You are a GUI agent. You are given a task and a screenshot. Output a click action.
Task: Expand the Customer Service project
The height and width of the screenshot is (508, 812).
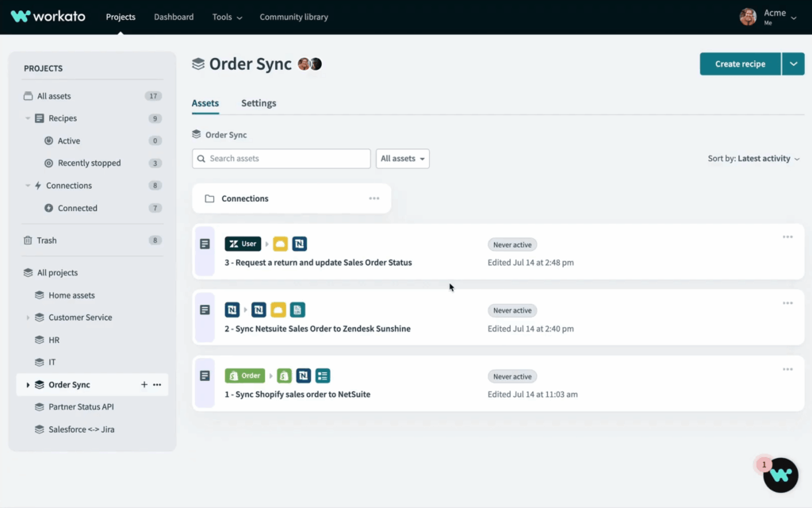pos(28,317)
